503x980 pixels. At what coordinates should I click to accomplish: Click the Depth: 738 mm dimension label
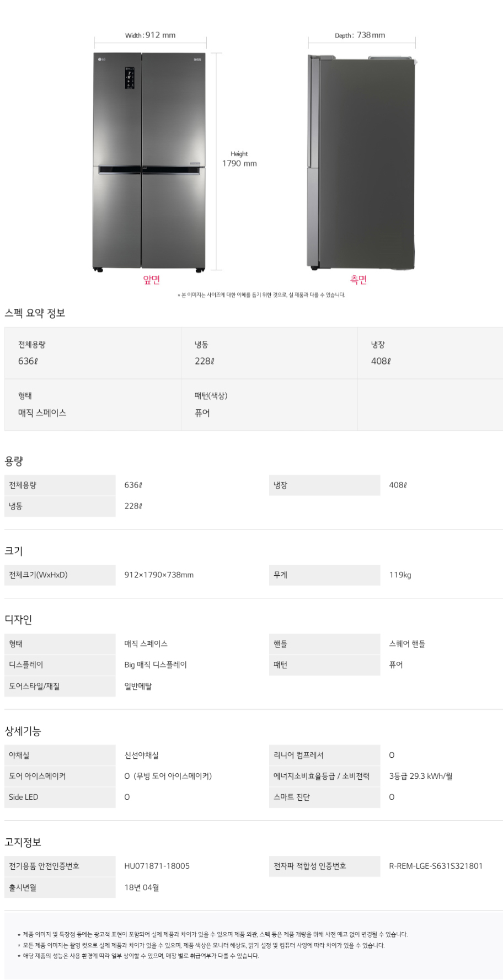click(x=360, y=35)
